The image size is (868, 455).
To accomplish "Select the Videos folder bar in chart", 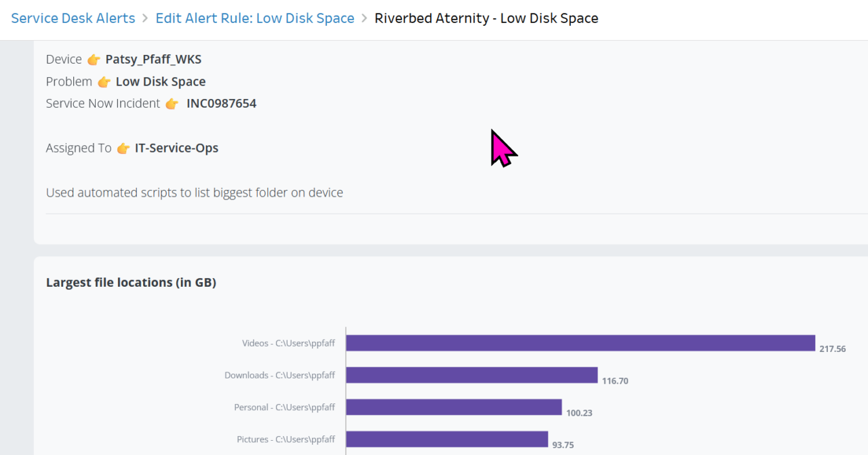I will point(580,343).
